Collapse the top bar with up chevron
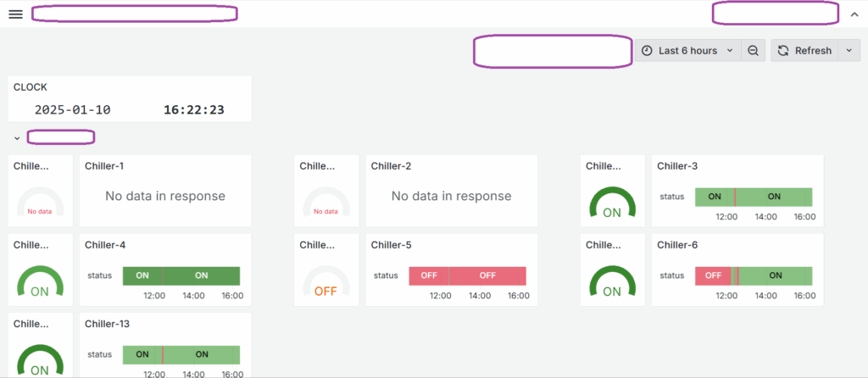The height and width of the screenshot is (378, 868). pyautogui.click(x=853, y=14)
